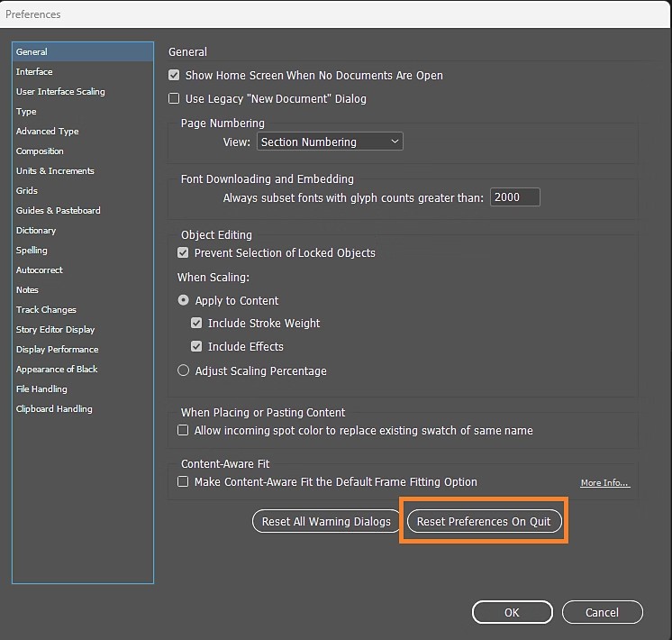672x640 pixels.
Task: Toggle Prevent Selection of Locked Objects
Action: pos(183,252)
